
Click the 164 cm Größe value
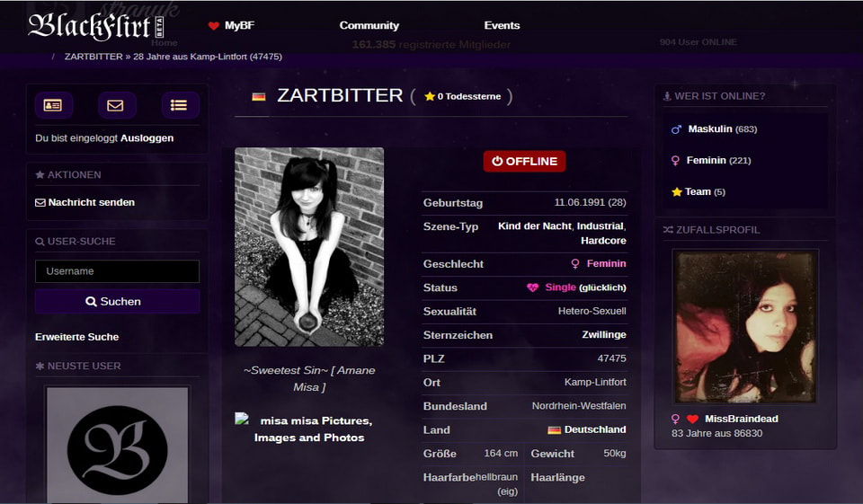pos(501,454)
